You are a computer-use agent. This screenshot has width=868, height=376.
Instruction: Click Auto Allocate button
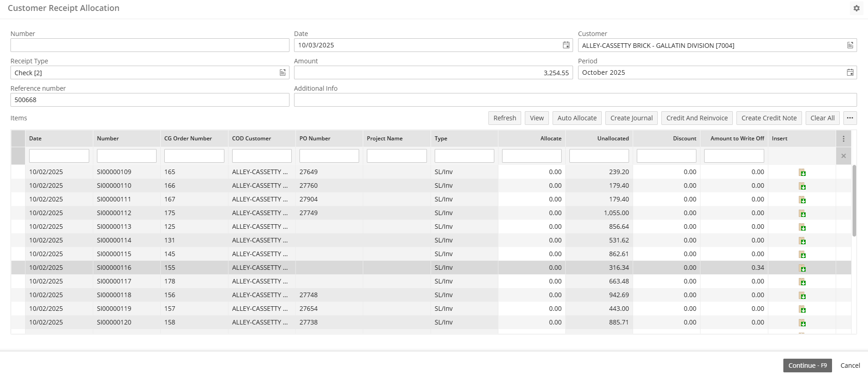click(x=577, y=118)
